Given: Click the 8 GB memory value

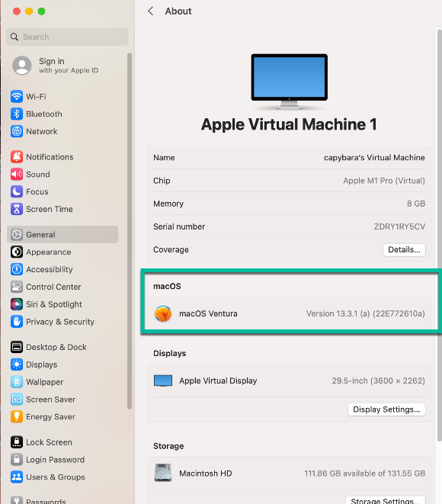Looking at the screenshot, I should tap(416, 204).
